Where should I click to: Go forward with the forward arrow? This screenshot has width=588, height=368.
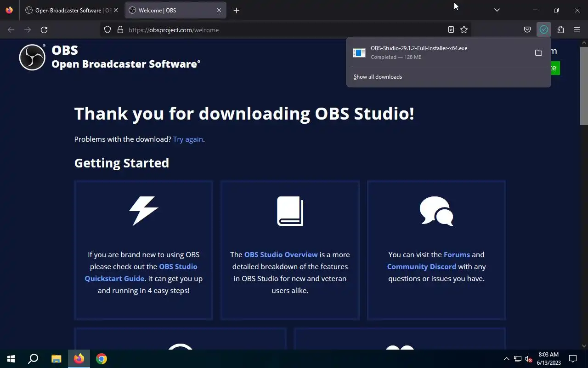click(28, 29)
